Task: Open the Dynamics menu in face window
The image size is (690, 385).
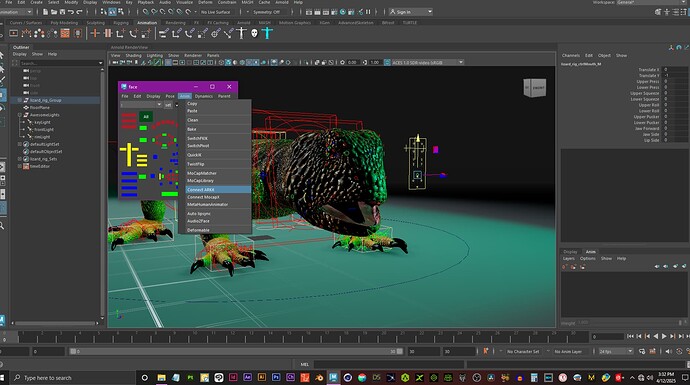Action: pos(203,96)
